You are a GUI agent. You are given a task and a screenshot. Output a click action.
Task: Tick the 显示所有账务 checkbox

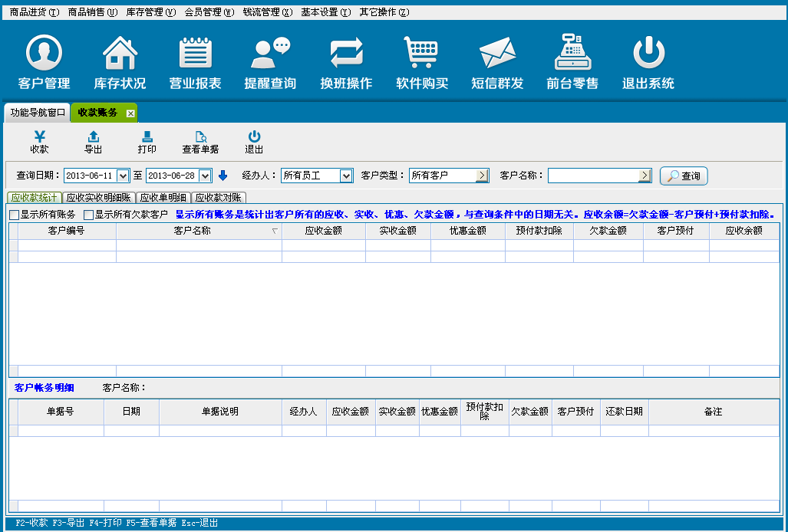point(15,215)
